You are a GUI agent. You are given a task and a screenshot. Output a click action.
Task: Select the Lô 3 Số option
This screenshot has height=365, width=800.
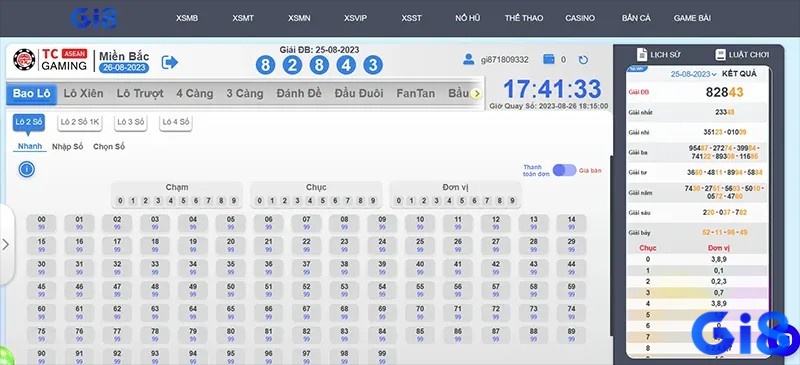[x=131, y=122]
